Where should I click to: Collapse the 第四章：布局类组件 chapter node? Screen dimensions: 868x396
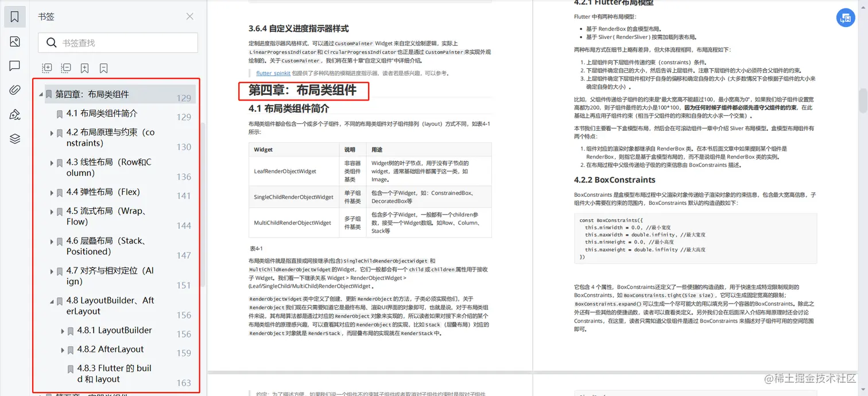pos(41,95)
